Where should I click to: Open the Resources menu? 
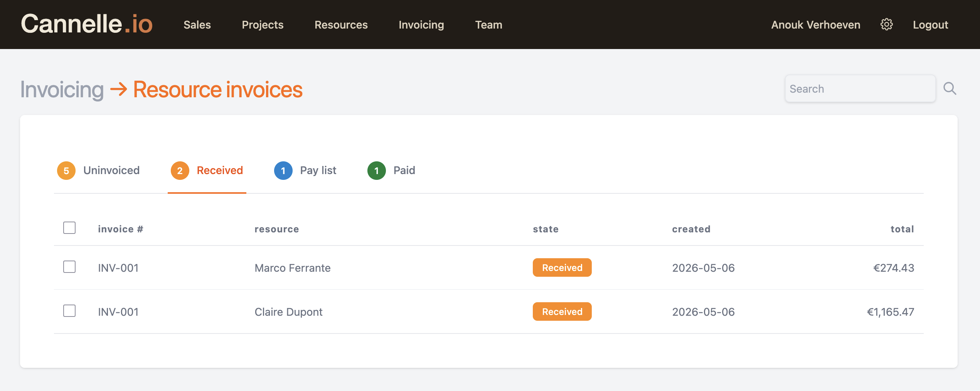pyautogui.click(x=341, y=25)
